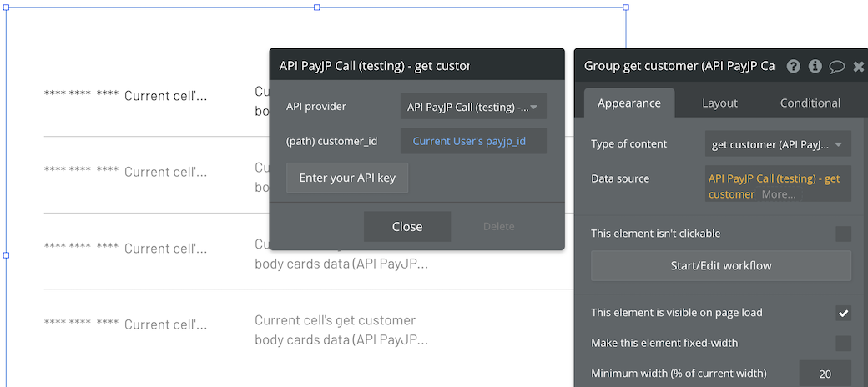Screen dimensions: 868x387
Task: Select the second row Current cell's text
Action: coord(165,172)
